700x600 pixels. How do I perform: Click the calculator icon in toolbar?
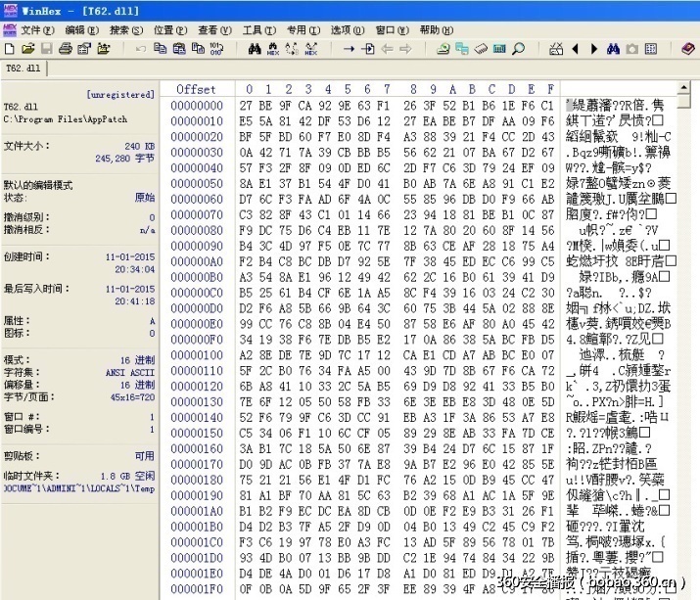click(499, 48)
